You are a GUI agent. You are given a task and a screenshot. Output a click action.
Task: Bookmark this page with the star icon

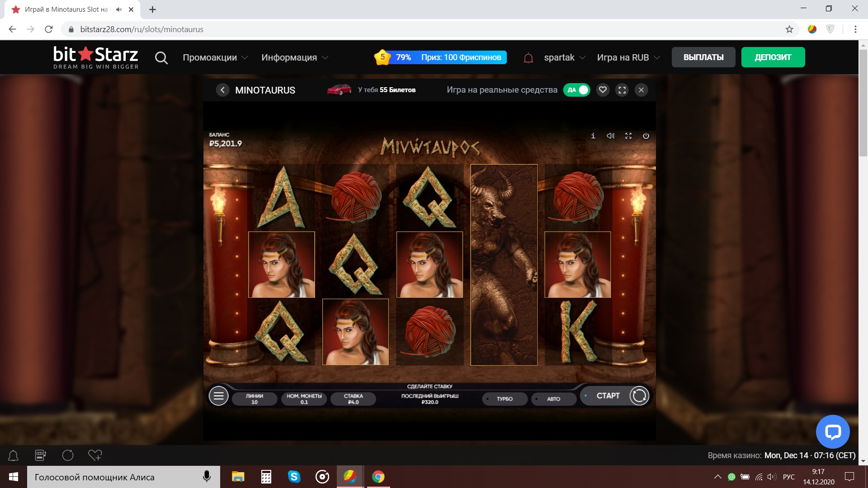coord(789,29)
